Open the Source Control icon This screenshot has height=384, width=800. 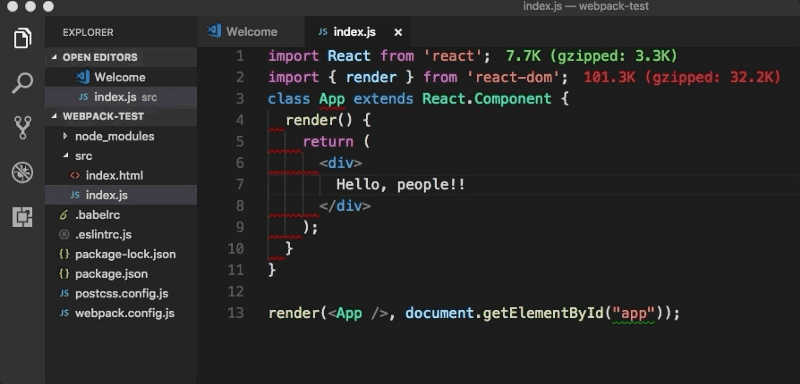pyautogui.click(x=22, y=127)
